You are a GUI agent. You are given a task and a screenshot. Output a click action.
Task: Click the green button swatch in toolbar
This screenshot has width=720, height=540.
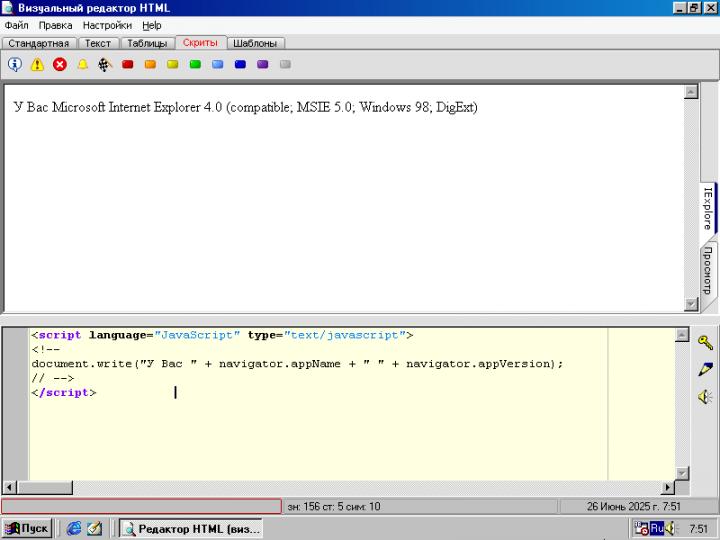(x=195, y=65)
